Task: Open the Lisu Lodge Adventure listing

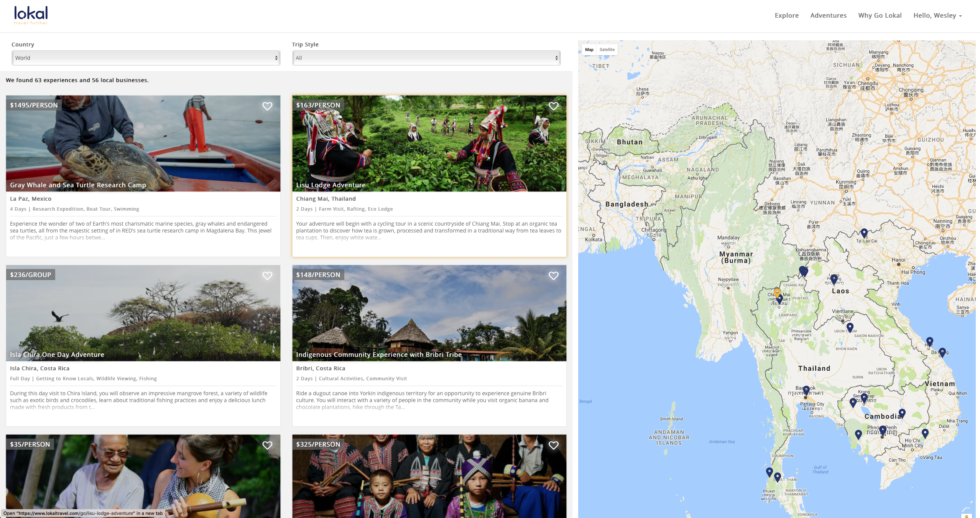Action: (x=331, y=185)
